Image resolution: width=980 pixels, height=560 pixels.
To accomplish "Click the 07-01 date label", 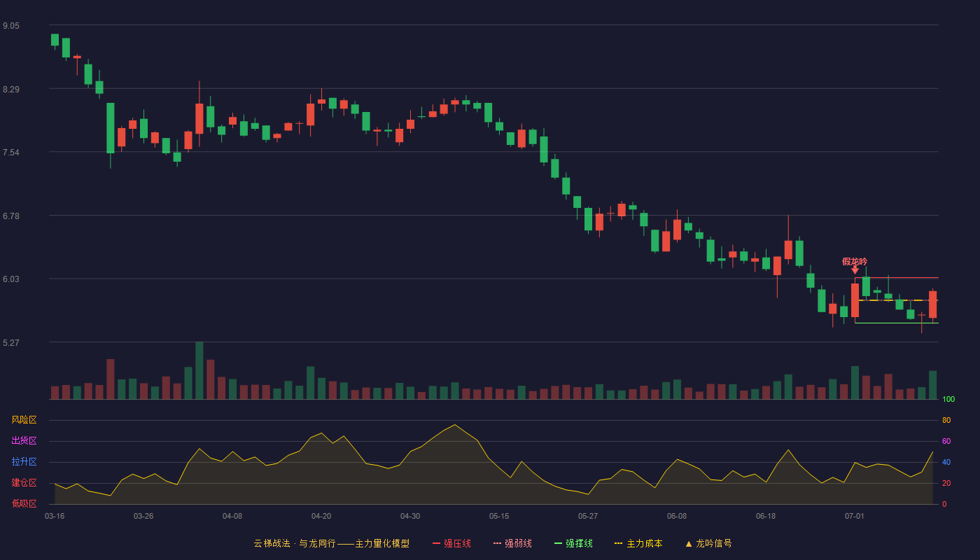I will pos(855,516).
